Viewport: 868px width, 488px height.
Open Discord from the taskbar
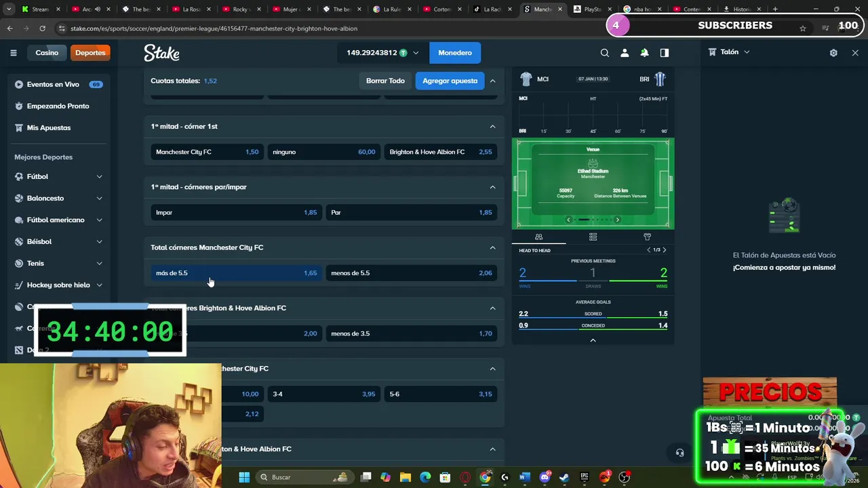[545, 477]
